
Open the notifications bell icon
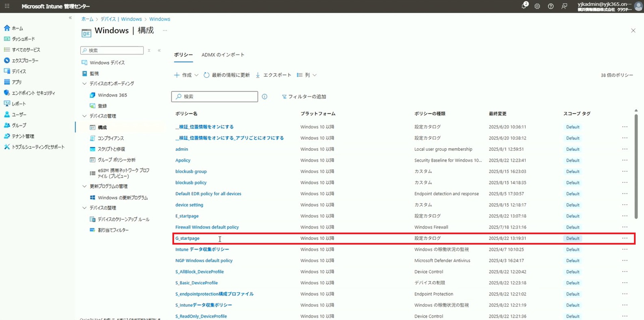pyautogui.click(x=524, y=6)
